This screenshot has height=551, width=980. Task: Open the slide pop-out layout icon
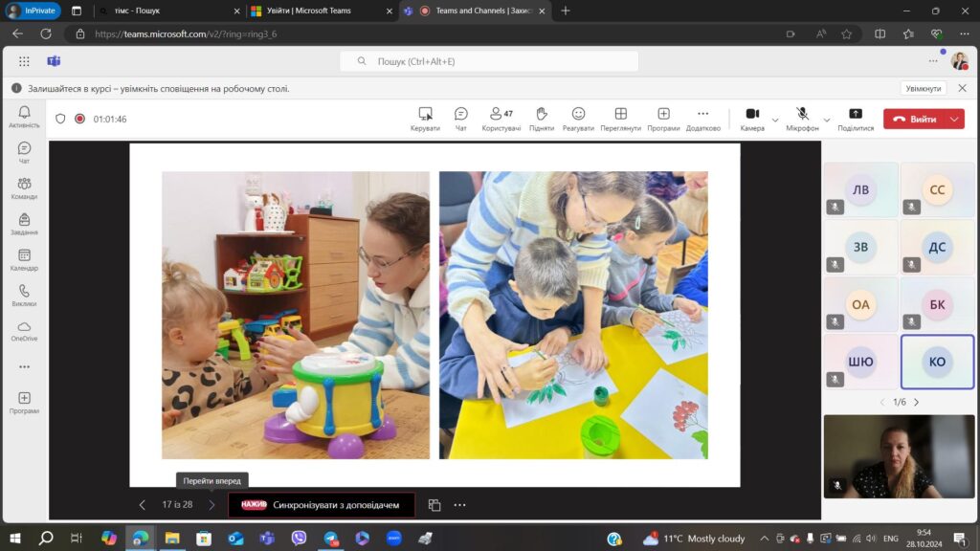coord(434,505)
